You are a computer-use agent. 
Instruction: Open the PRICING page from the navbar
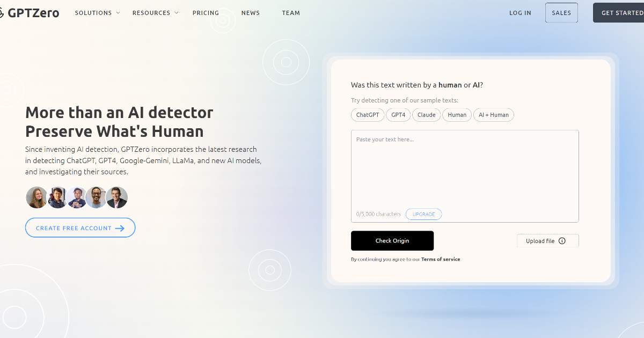[x=206, y=12]
